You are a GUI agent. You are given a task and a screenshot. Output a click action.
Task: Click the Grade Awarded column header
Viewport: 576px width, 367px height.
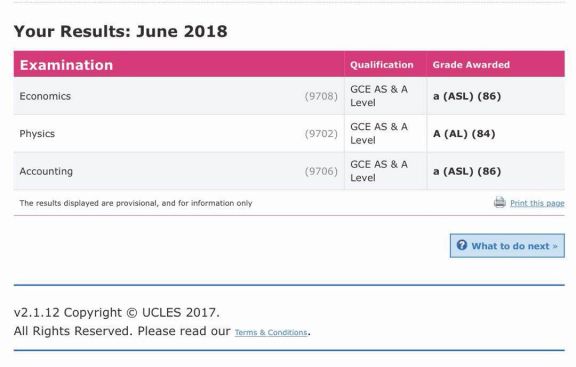click(x=471, y=65)
